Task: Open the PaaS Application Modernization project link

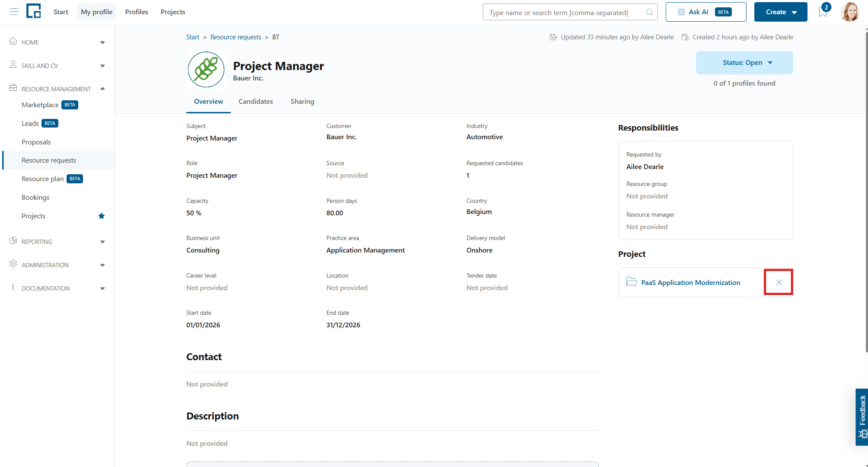Action: click(x=690, y=282)
